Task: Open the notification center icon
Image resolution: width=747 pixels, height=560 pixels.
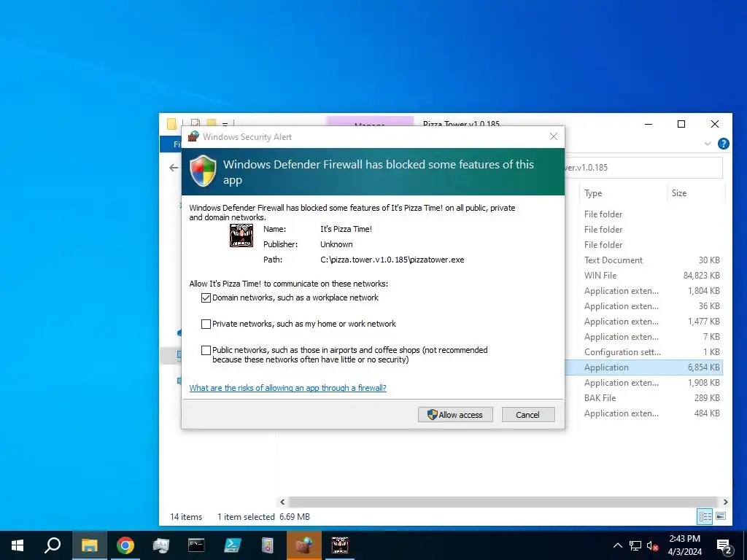Action: (x=724, y=546)
